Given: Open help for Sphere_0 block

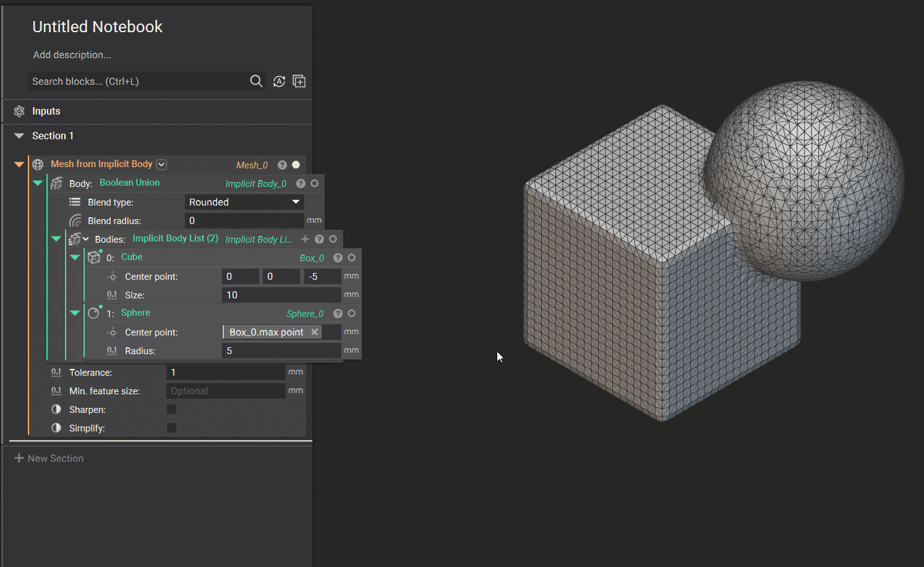Looking at the screenshot, I should point(338,313).
